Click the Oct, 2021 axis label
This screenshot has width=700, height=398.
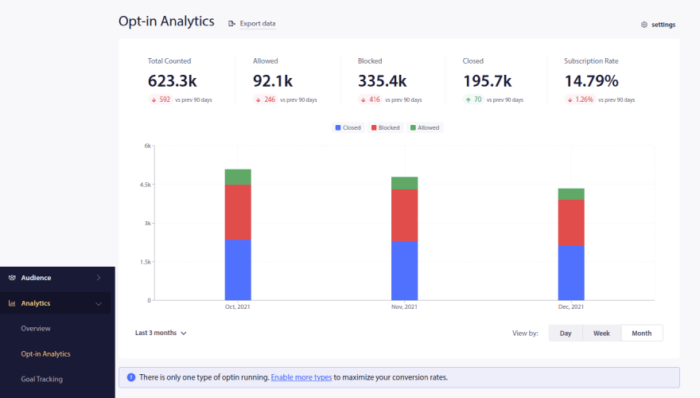point(238,307)
